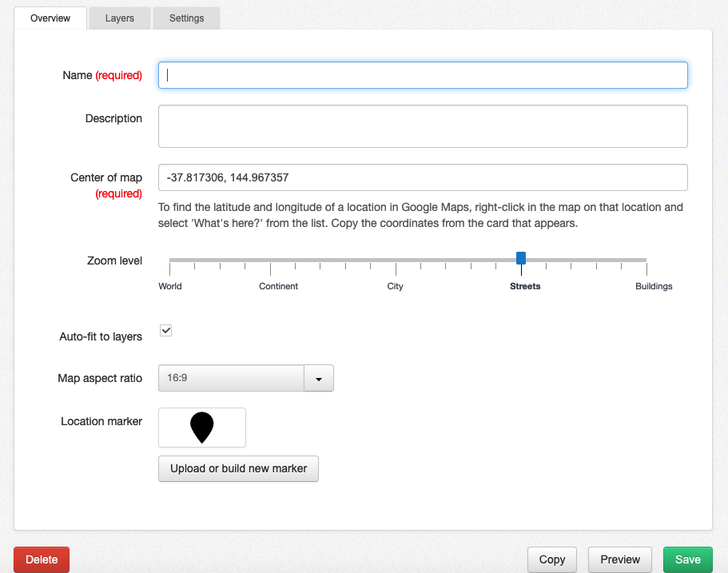Save the map with the green button
The width and height of the screenshot is (728, 573).
tap(686, 559)
